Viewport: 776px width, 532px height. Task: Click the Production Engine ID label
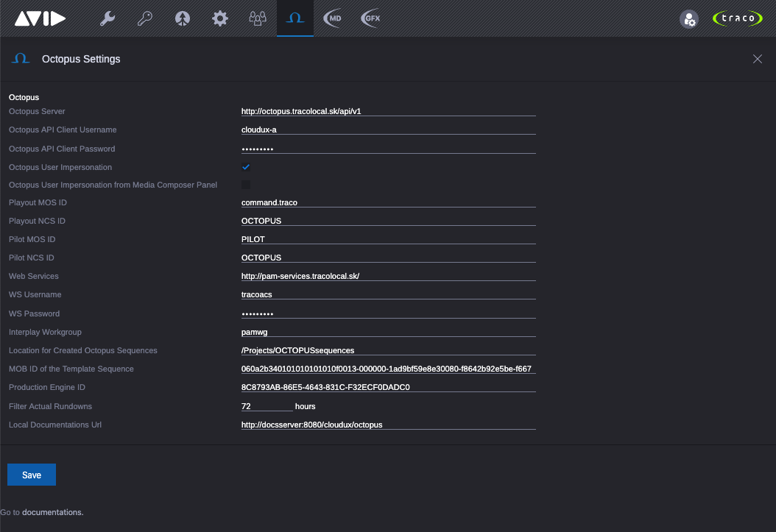coord(47,387)
